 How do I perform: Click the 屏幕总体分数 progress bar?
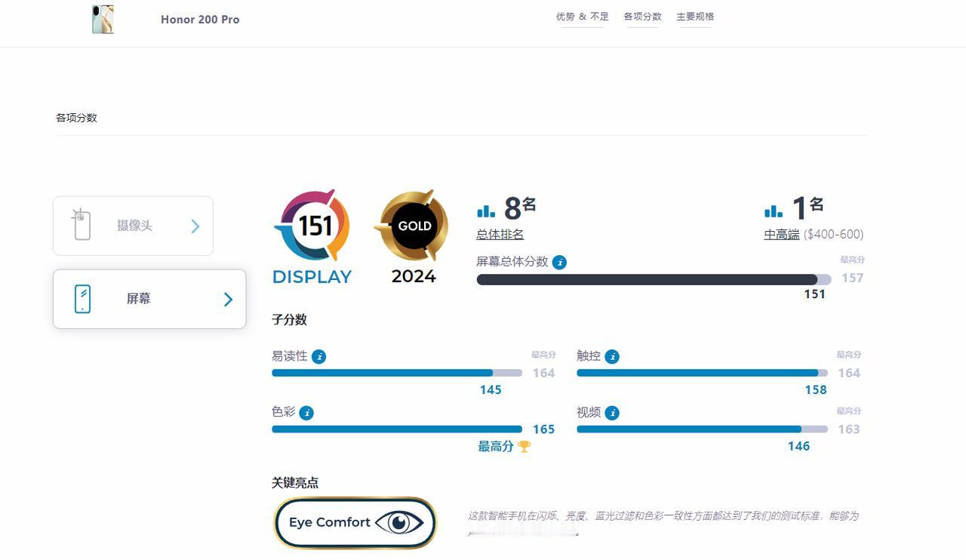[x=654, y=279]
